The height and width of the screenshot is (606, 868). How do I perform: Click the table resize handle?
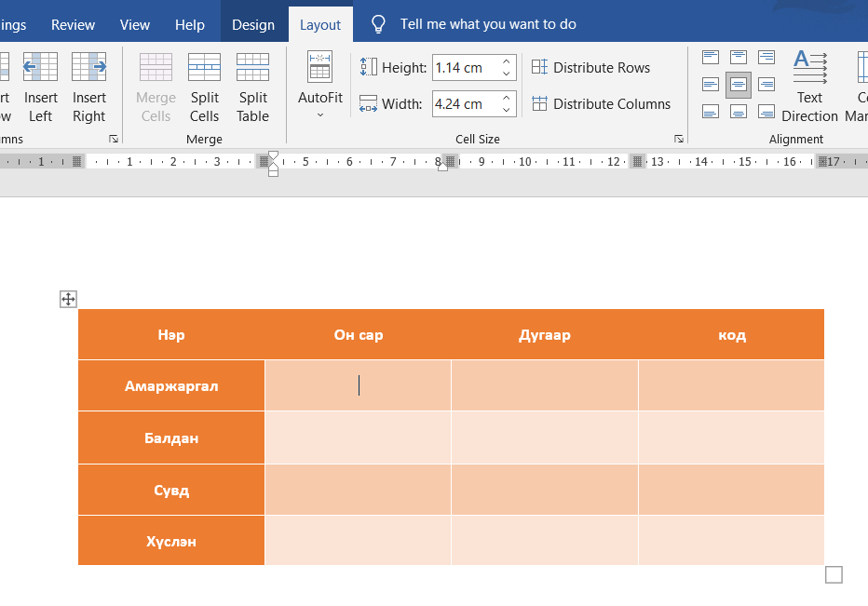(x=834, y=575)
